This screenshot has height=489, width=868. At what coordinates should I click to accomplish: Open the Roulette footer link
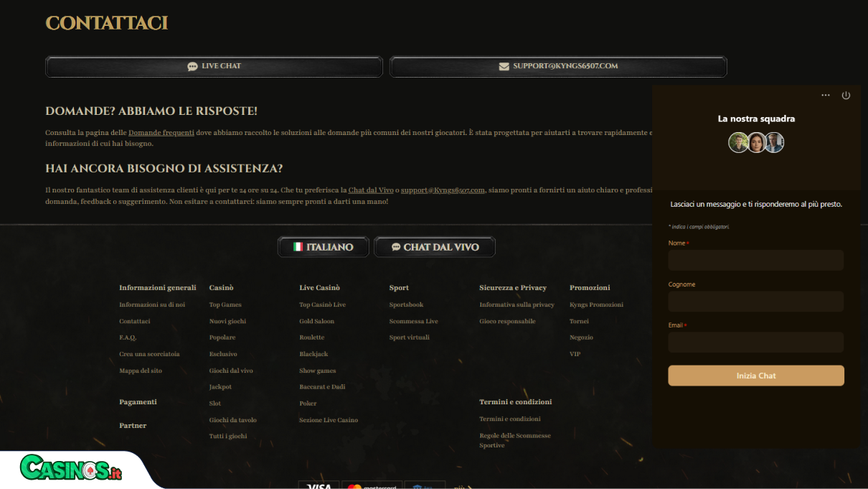coord(312,337)
